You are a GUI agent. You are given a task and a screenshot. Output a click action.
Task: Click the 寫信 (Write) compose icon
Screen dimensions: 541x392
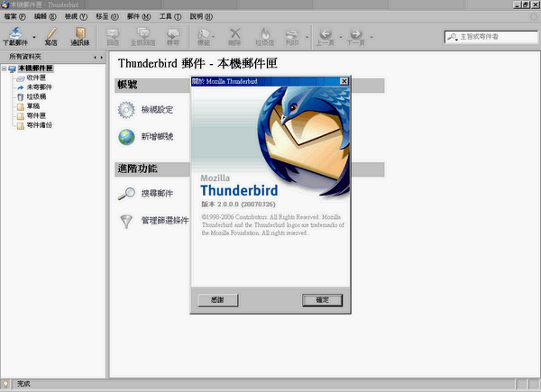click(x=51, y=34)
